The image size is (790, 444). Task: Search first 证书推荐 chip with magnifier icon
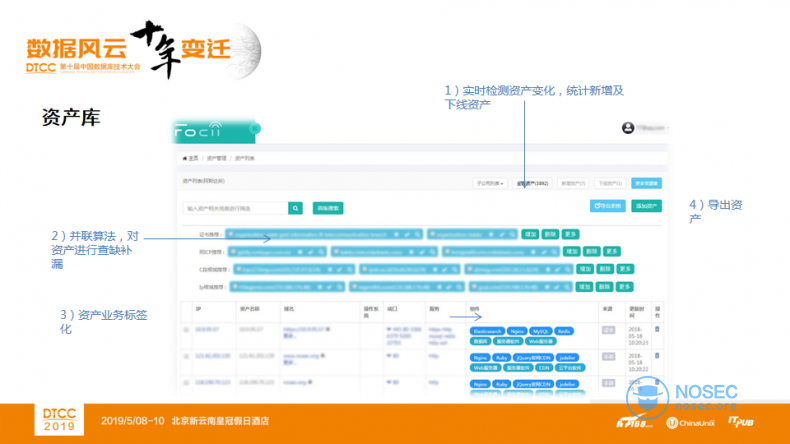[418, 234]
